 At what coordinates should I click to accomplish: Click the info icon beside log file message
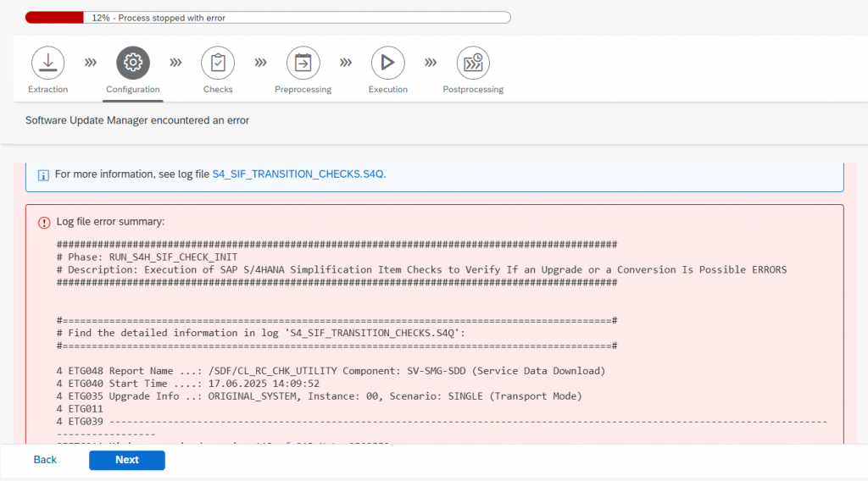click(43, 175)
